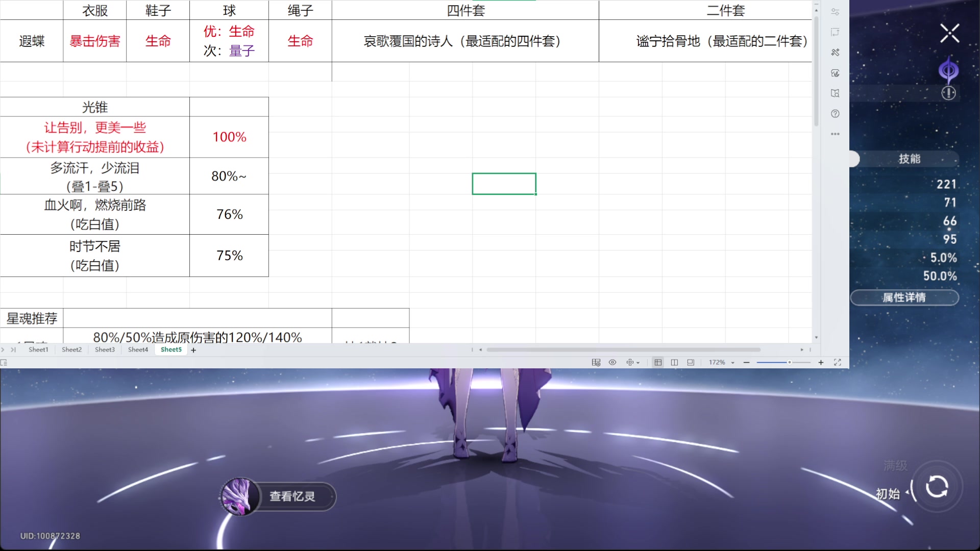The width and height of the screenshot is (980, 551).
Task: Switch to Sheet1 tab
Action: point(38,349)
